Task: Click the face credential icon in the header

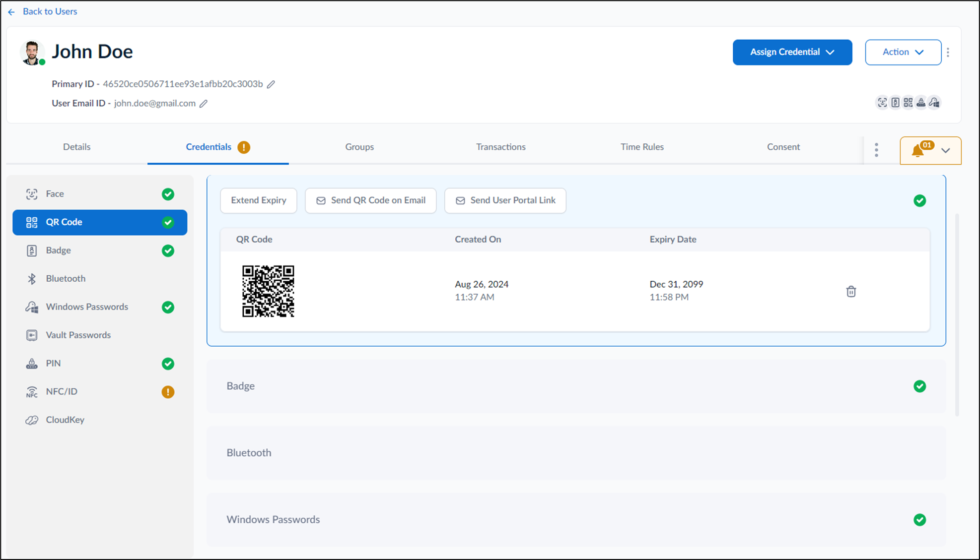Action: 882,103
